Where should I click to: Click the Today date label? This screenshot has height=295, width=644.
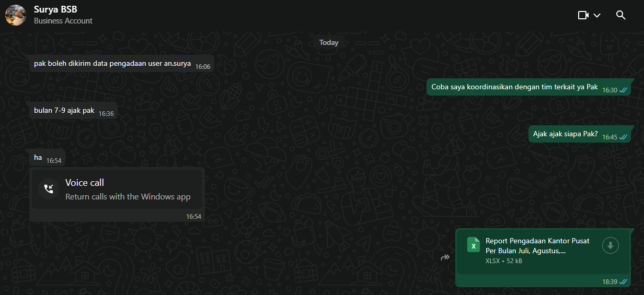(329, 43)
